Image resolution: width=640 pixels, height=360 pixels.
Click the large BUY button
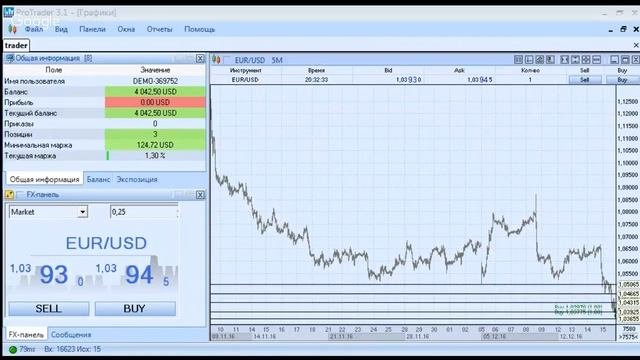tap(135, 309)
